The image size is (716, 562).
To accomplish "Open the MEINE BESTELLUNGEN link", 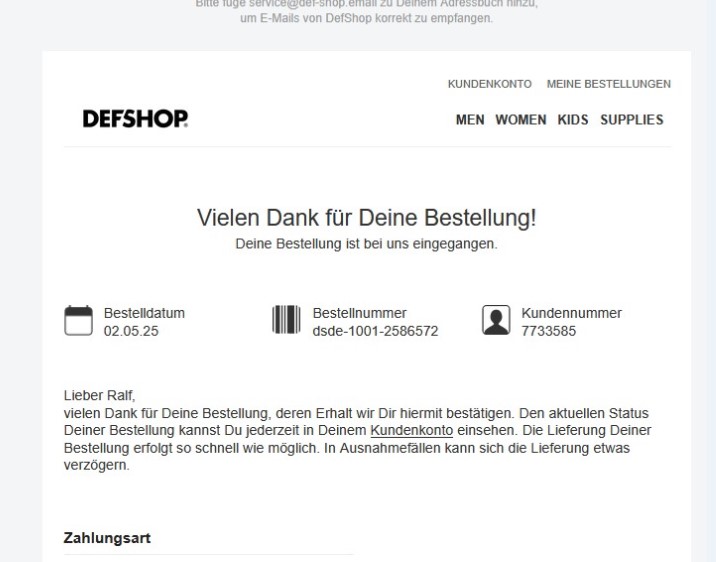I will point(609,84).
